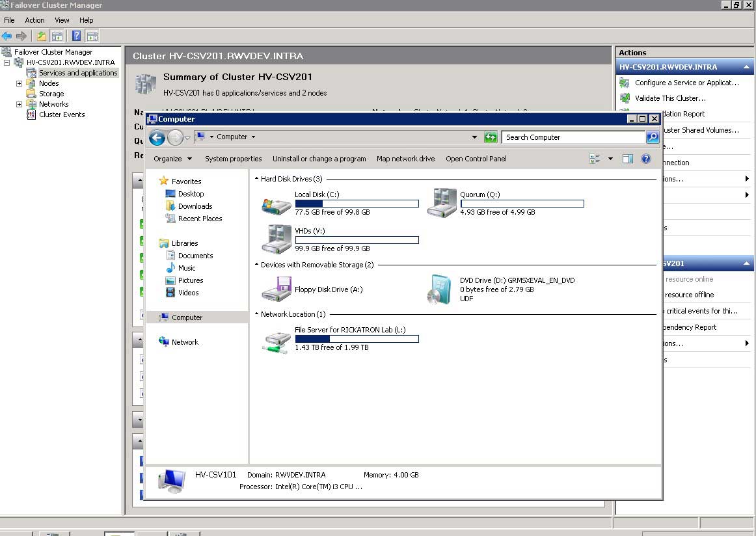Select Desktop under Favorites
The width and height of the screenshot is (756, 536).
pyautogui.click(x=191, y=194)
